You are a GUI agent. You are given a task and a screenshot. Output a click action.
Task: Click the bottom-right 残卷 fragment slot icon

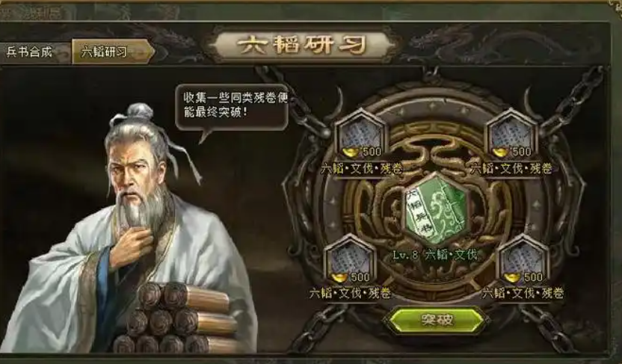(x=523, y=259)
